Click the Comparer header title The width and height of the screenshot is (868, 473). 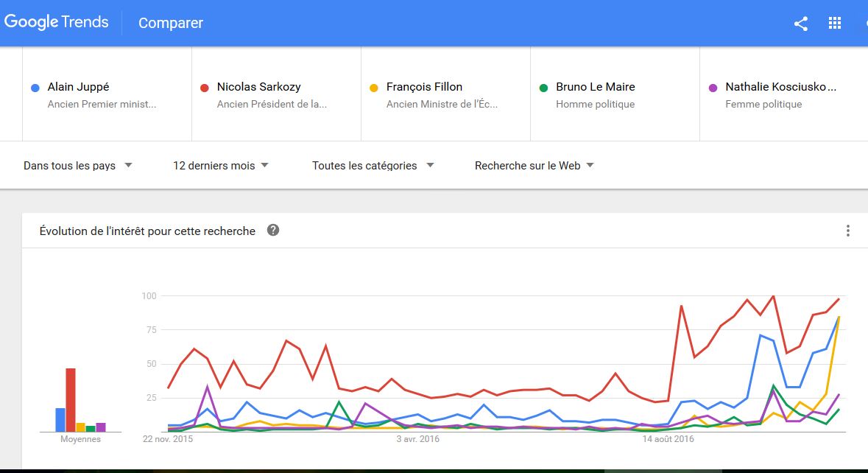[171, 24]
